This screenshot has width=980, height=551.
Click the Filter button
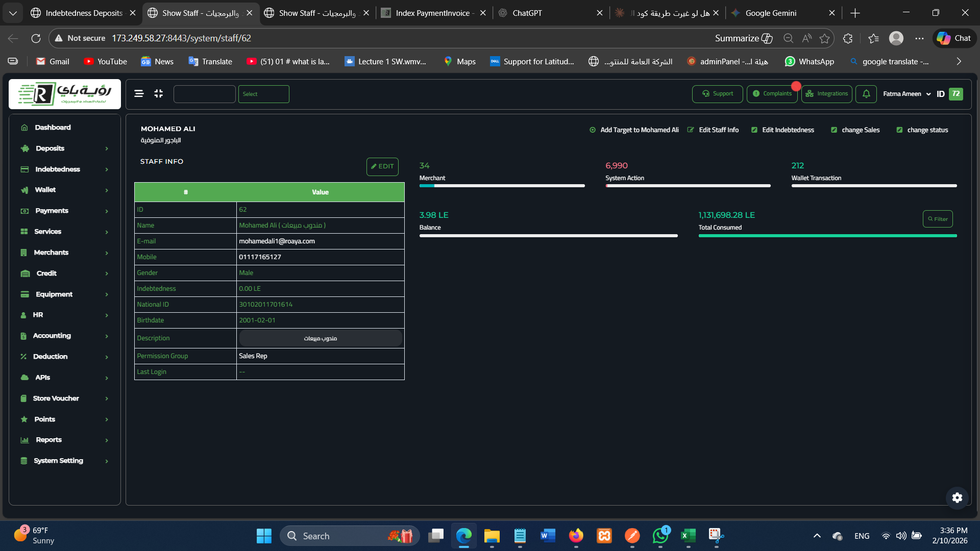pyautogui.click(x=938, y=219)
